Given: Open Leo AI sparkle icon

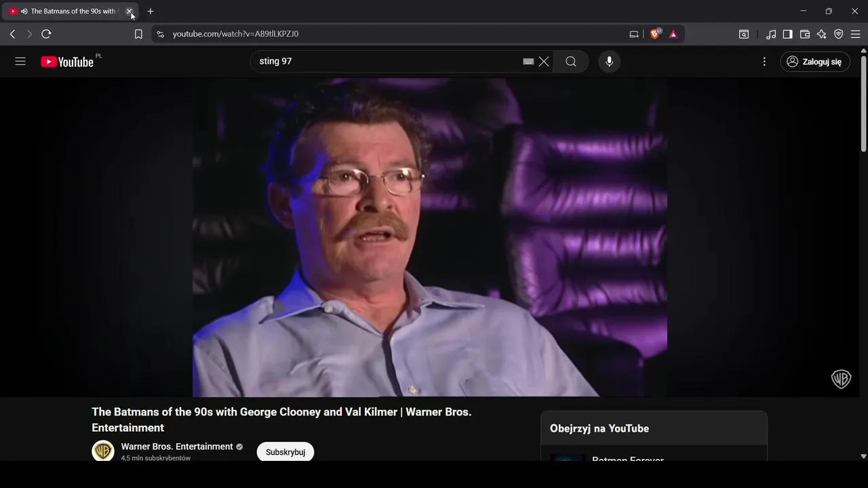Looking at the screenshot, I should pyautogui.click(x=822, y=34).
